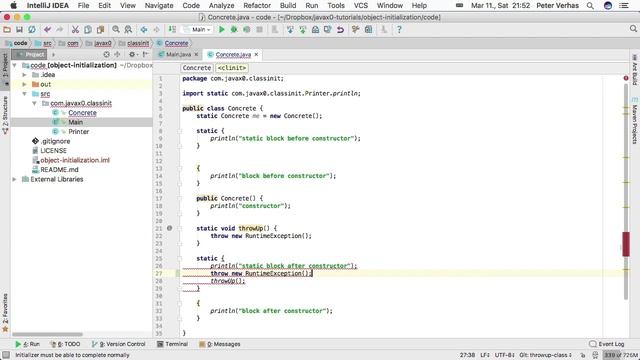Open the VCS menu
This screenshot has width=640, height=360.
point(360,6)
